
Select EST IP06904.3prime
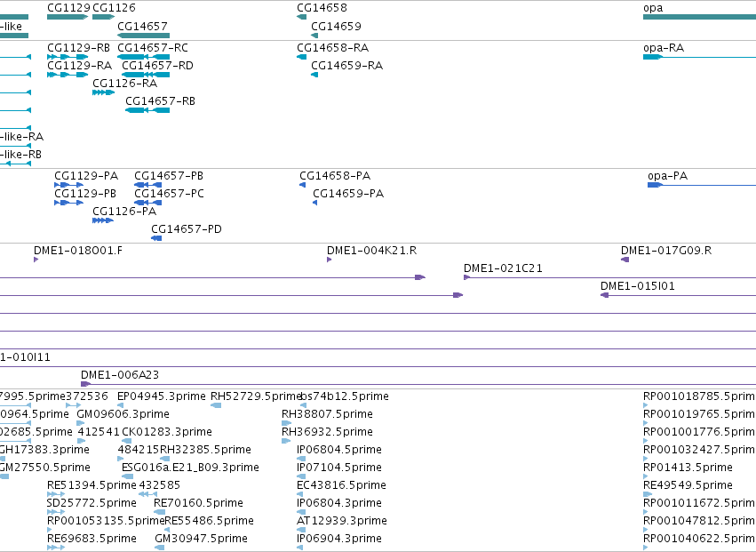[x=339, y=539]
